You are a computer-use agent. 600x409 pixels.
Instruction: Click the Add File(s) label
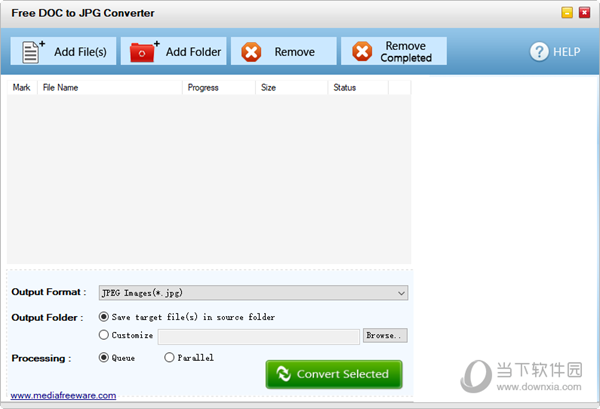coord(80,52)
